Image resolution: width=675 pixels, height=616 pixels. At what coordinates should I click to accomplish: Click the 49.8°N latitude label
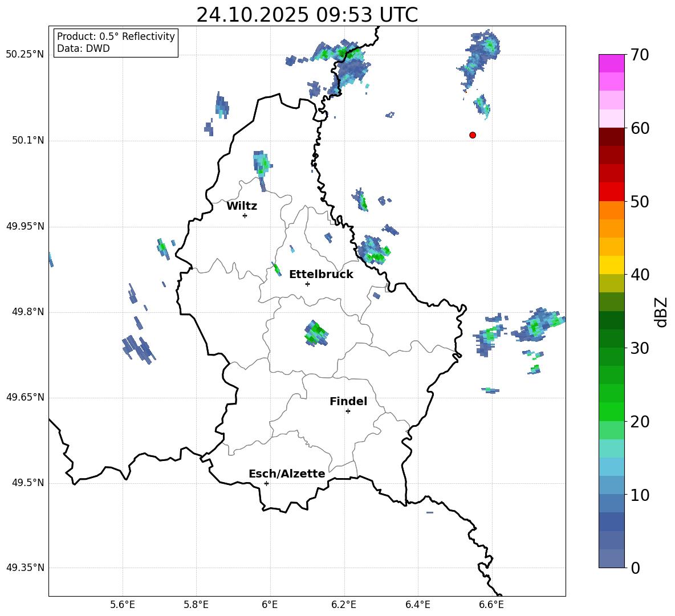tap(28, 312)
